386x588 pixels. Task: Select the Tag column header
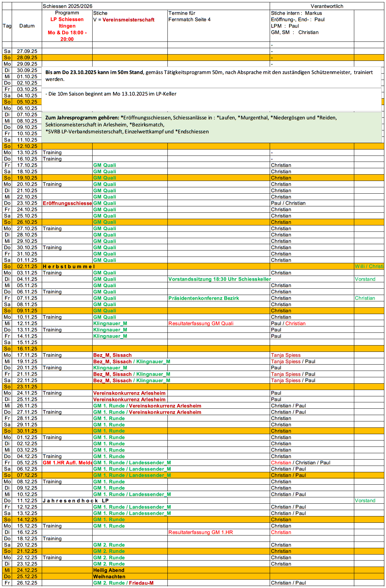pos(7,26)
